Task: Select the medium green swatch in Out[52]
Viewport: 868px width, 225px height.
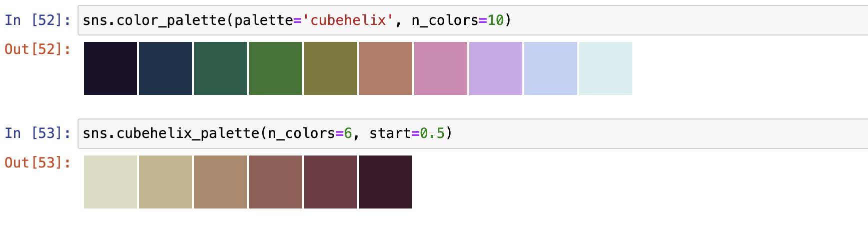Action: [x=276, y=68]
